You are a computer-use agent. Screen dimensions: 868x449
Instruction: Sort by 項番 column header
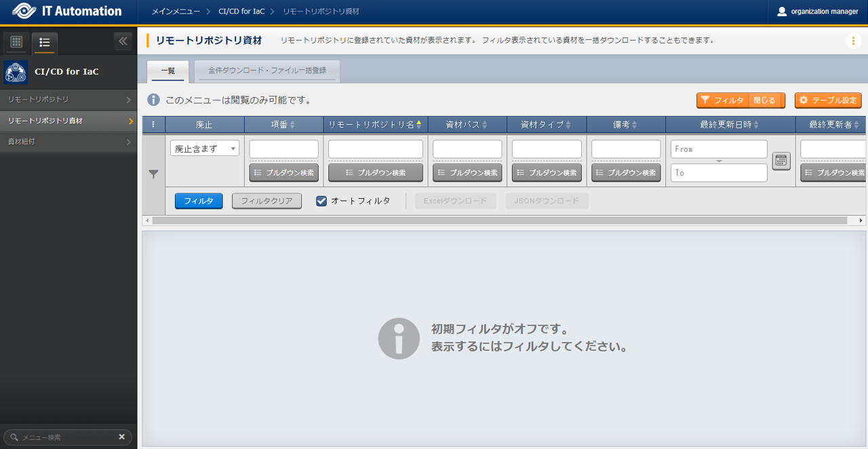pyautogui.click(x=283, y=125)
